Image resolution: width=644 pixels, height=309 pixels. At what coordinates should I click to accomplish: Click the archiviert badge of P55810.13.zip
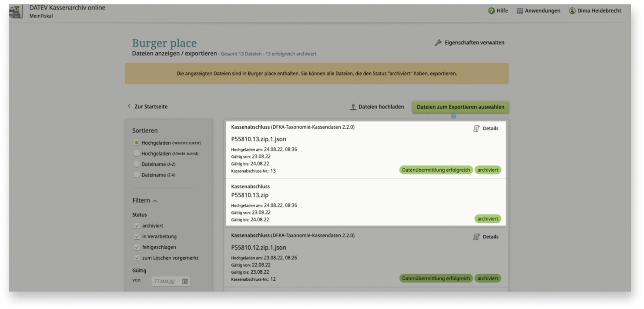click(488, 219)
